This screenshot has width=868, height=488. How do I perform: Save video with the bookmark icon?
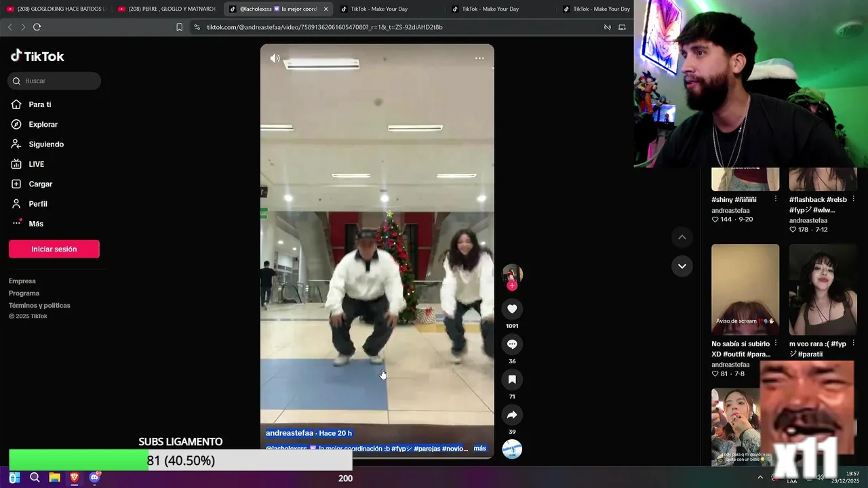(512, 380)
